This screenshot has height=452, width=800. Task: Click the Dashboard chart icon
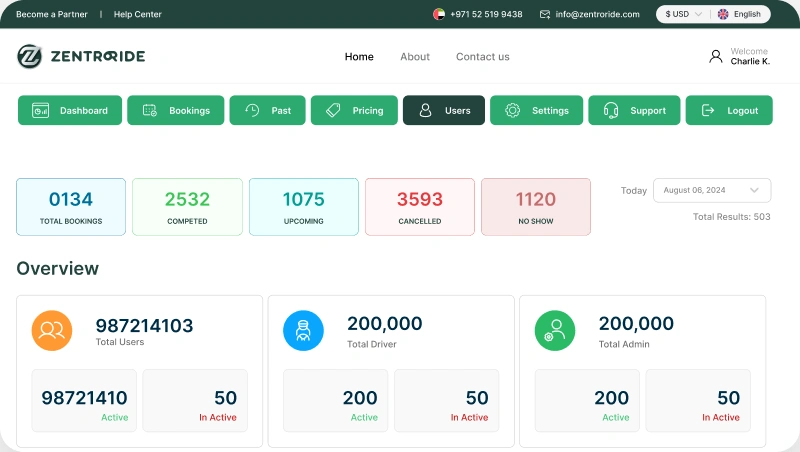click(x=40, y=110)
